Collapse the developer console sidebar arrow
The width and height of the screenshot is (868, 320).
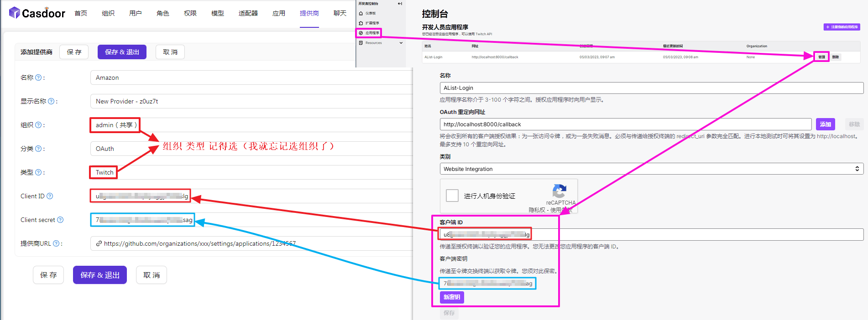click(400, 4)
